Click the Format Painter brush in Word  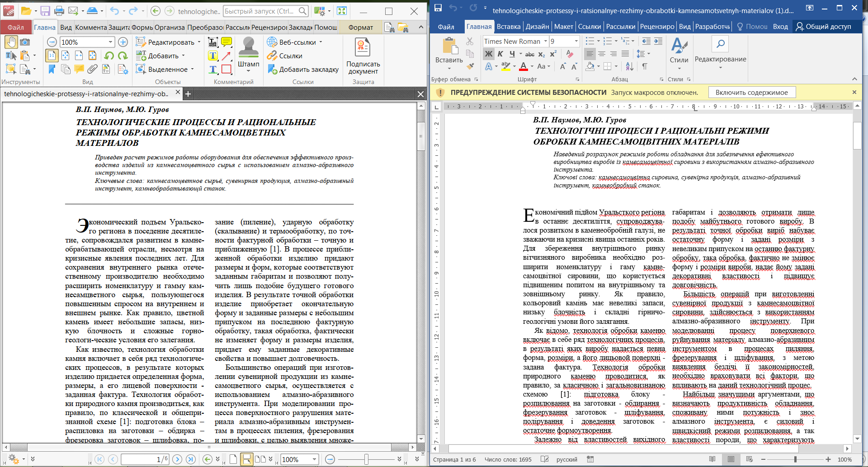click(x=470, y=66)
